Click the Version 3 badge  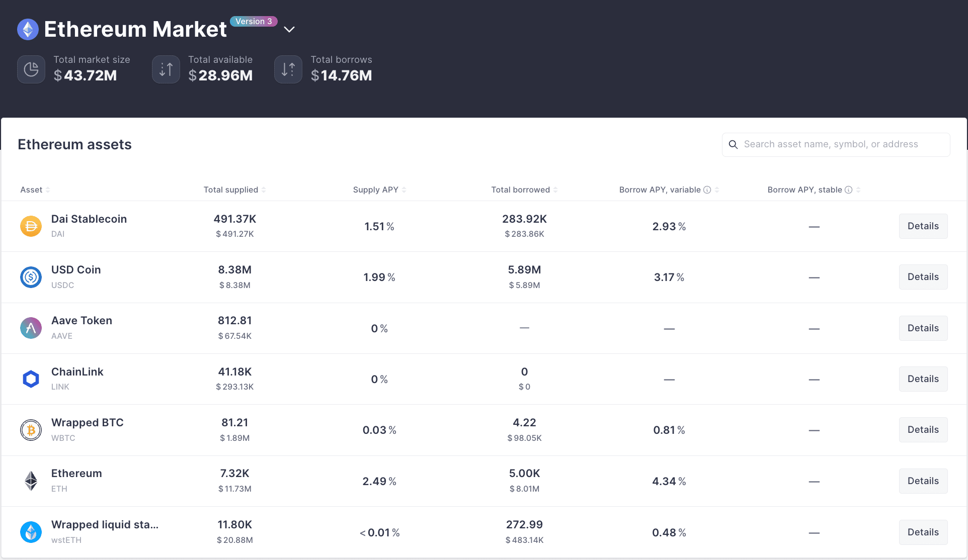pyautogui.click(x=254, y=21)
